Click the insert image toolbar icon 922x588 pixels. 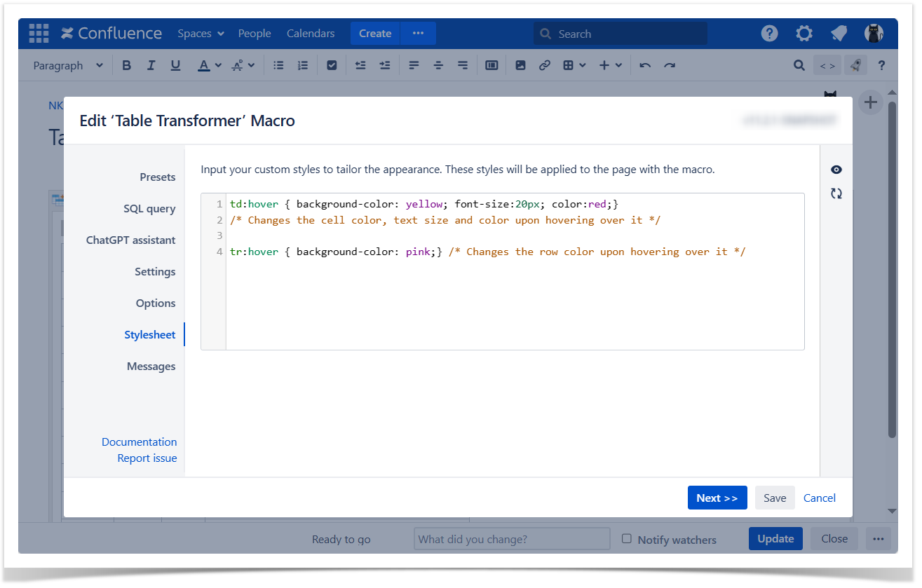click(520, 65)
